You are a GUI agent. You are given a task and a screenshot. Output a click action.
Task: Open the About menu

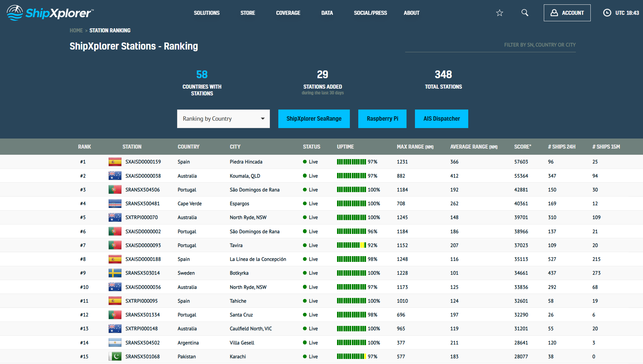click(x=412, y=13)
